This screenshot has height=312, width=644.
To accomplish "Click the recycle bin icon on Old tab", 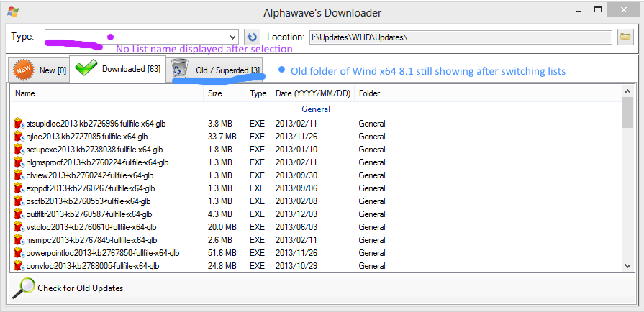I will click(x=180, y=70).
